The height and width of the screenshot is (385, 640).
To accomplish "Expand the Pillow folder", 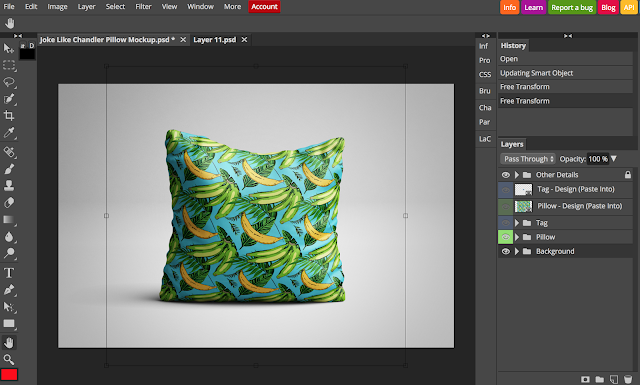I will tap(517, 237).
